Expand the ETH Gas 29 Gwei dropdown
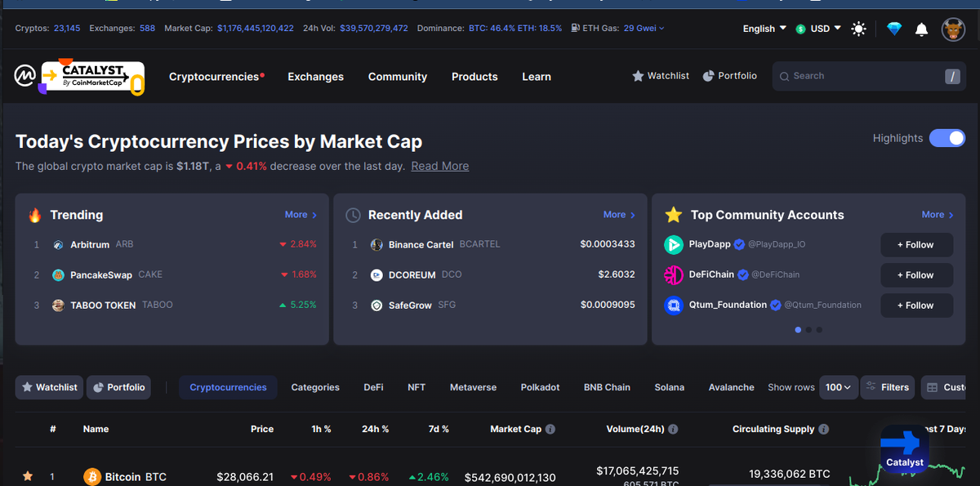 [644, 28]
